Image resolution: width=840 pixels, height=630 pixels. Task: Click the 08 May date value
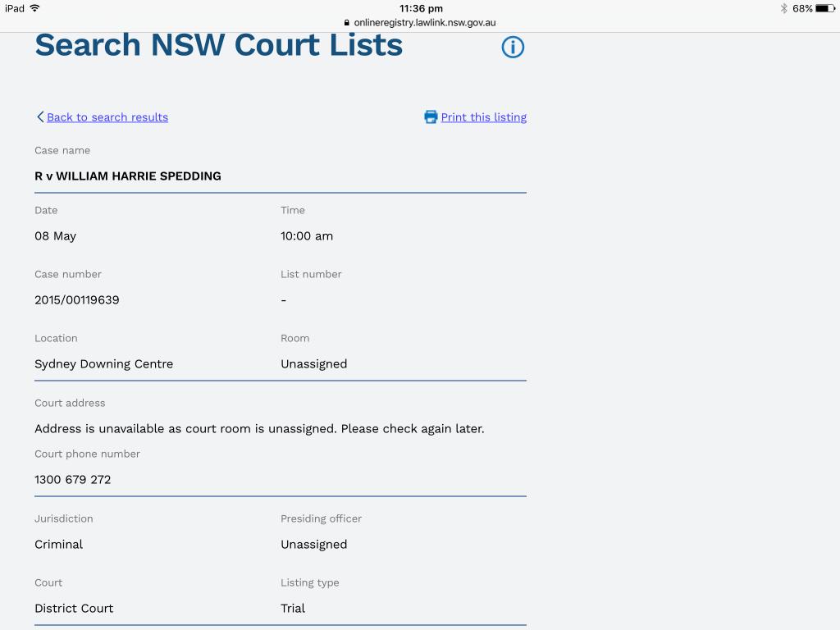(x=55, y=236)
